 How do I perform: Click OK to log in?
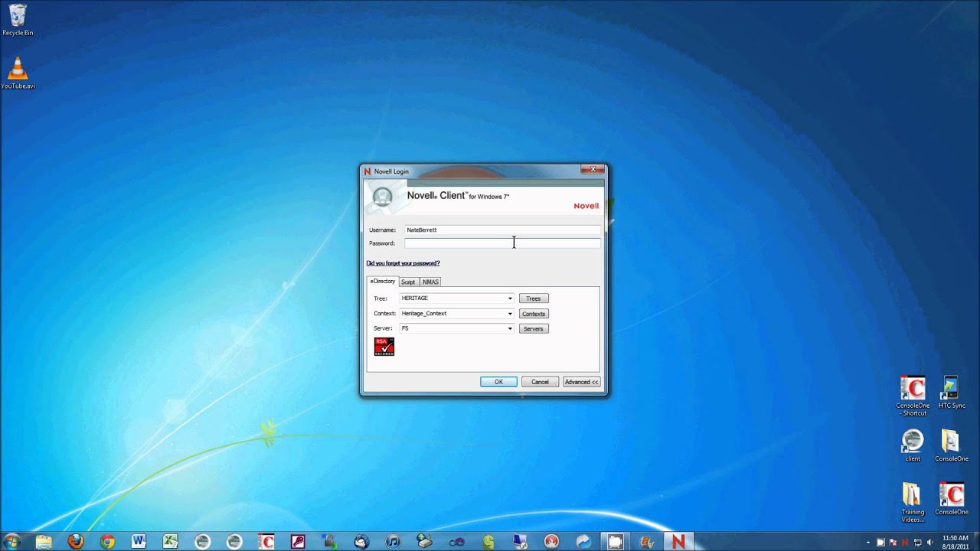point(498,382)
